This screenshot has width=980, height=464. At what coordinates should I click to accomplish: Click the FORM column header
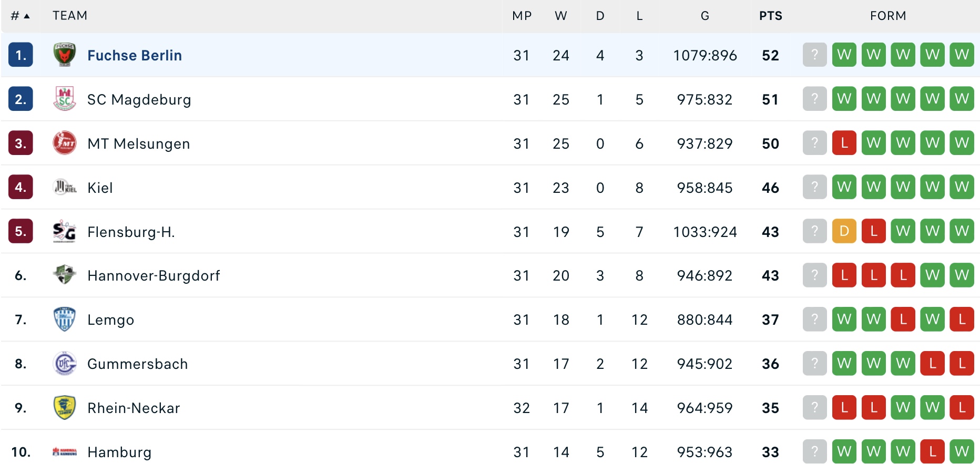pos(888,16)
